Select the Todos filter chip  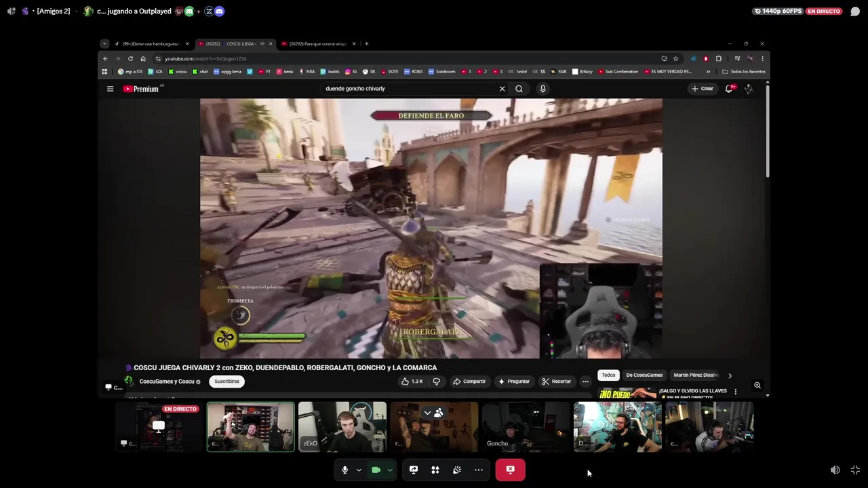click(x=608, y=375)
